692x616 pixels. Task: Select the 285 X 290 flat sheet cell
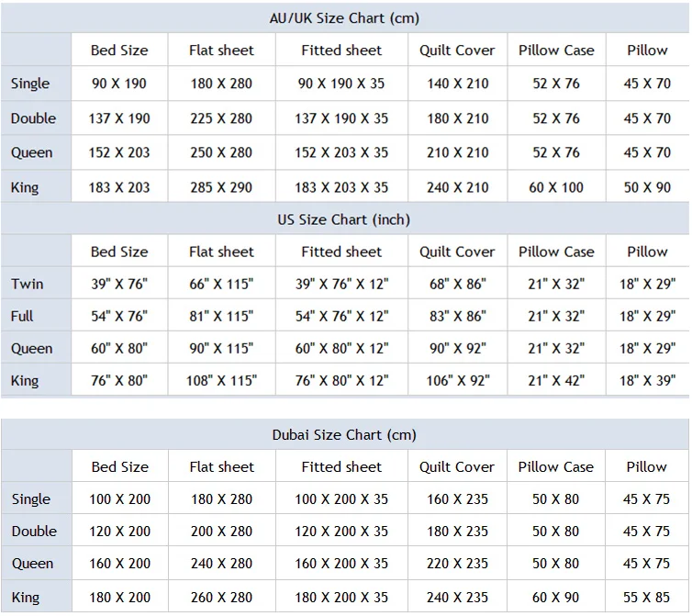click(221, 187)
